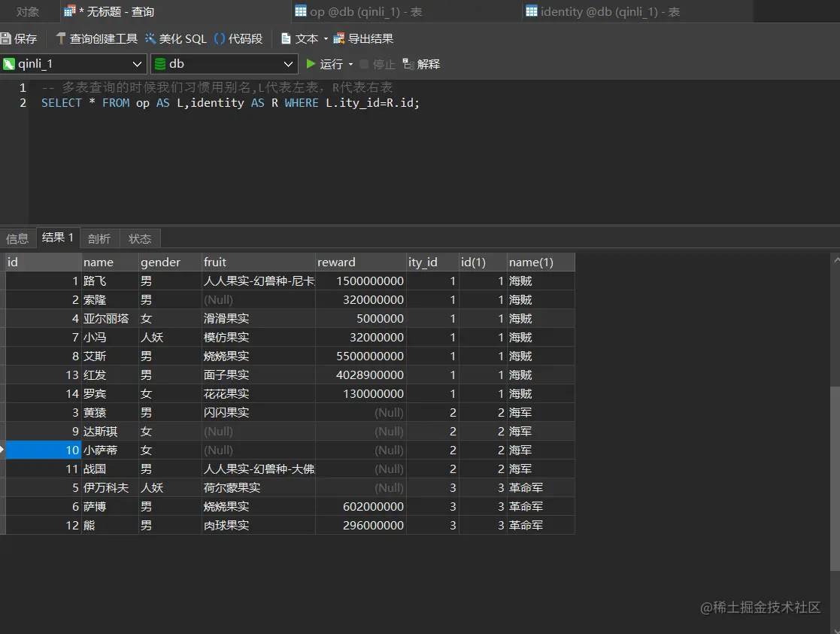Viewport: 840px width, 634px height.
Task: Click the id(1) column header
Action: point(483,262)
